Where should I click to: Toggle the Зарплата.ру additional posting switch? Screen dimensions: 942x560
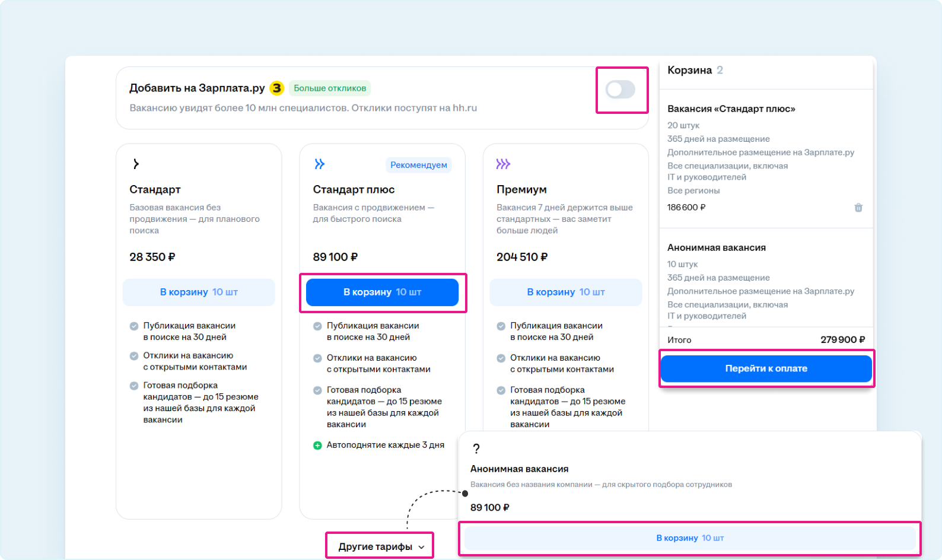pos(620,90)
